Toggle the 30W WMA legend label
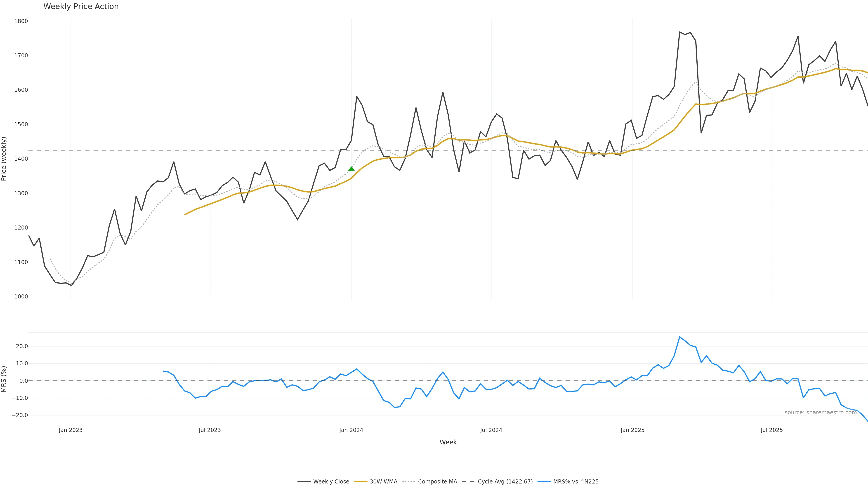 [383, 482]
